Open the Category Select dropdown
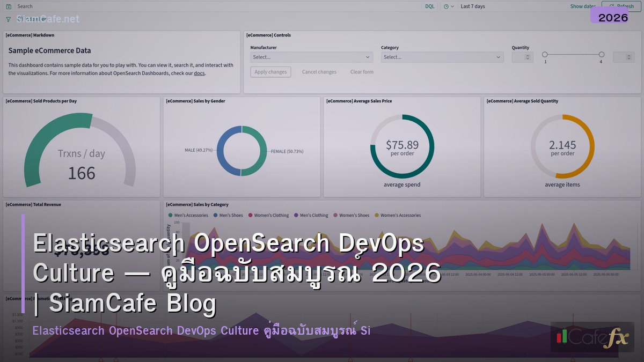Viewport: 644px width, 362px height. point(442,57)
